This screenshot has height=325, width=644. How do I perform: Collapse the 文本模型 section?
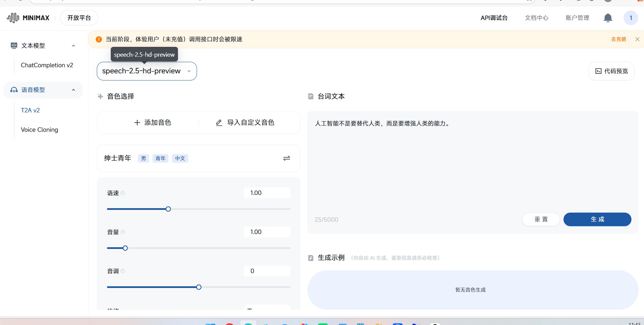coord(73,46)
